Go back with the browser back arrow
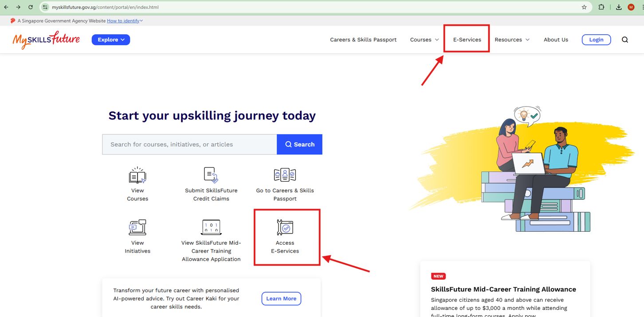Image resolution: width=644 pixels, height=317 pixels. [6, 7]
